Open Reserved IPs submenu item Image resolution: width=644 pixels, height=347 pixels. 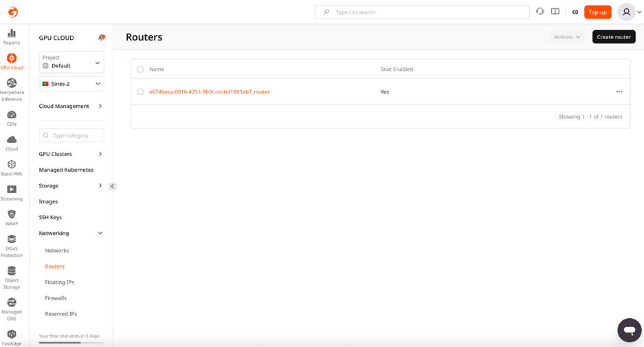coord(60,314)
